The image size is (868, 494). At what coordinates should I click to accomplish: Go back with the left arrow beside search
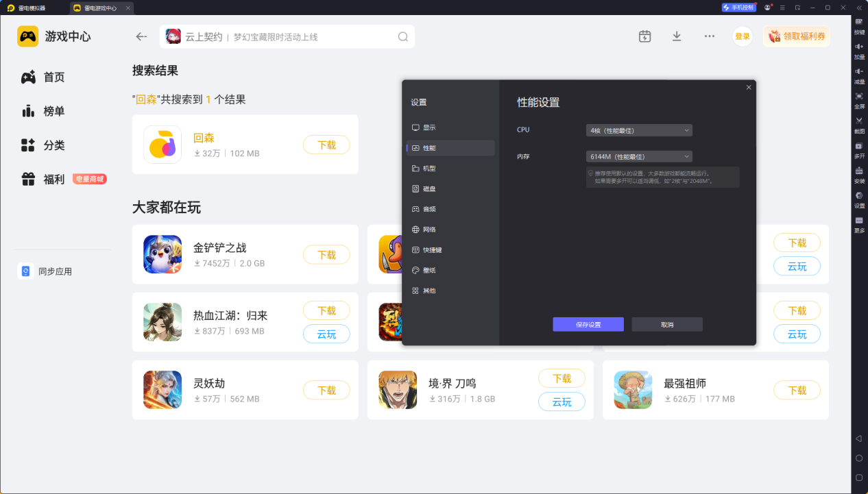point(141,37)
